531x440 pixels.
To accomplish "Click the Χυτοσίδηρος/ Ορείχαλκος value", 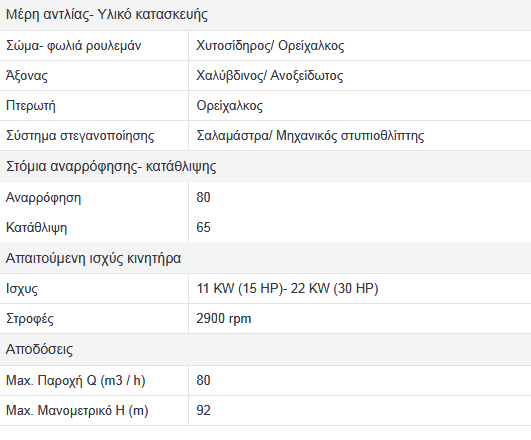I will point(270,46).
